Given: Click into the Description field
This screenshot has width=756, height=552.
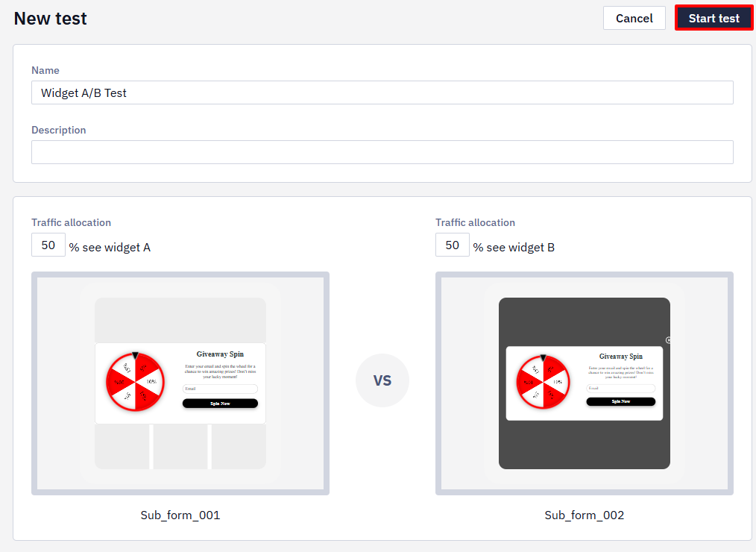Looking at the screenshot, I should pos(382,152).
